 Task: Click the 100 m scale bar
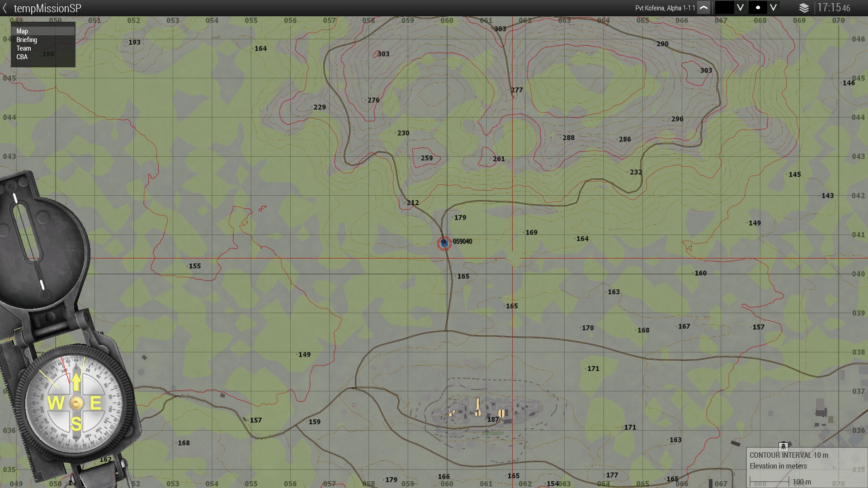coord(769,482)
